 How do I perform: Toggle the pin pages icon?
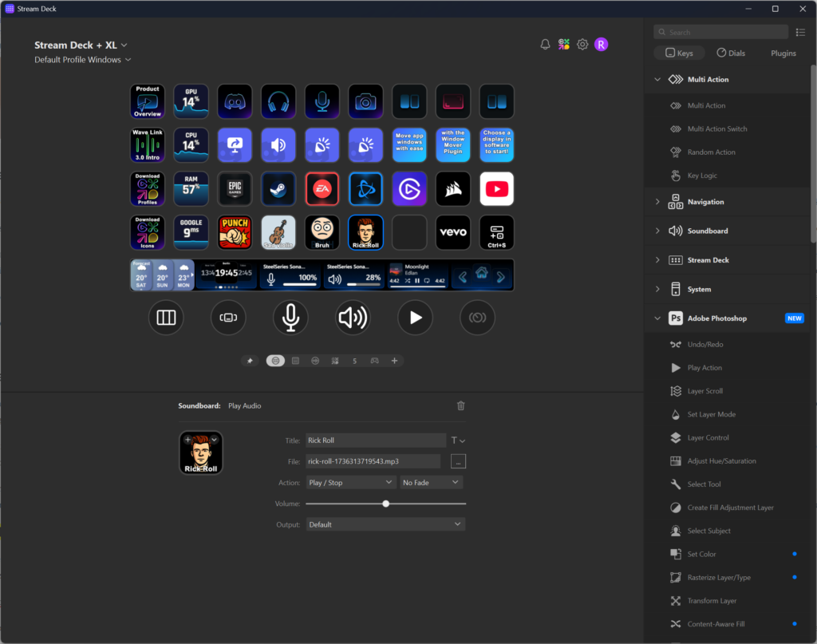click(x=250, y=361)
